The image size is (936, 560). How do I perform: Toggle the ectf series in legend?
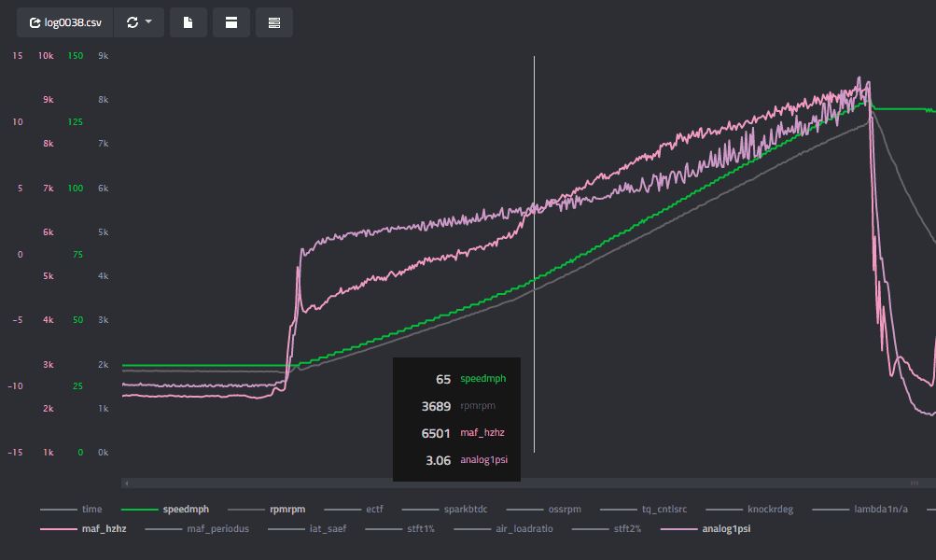tap(354, 510)
